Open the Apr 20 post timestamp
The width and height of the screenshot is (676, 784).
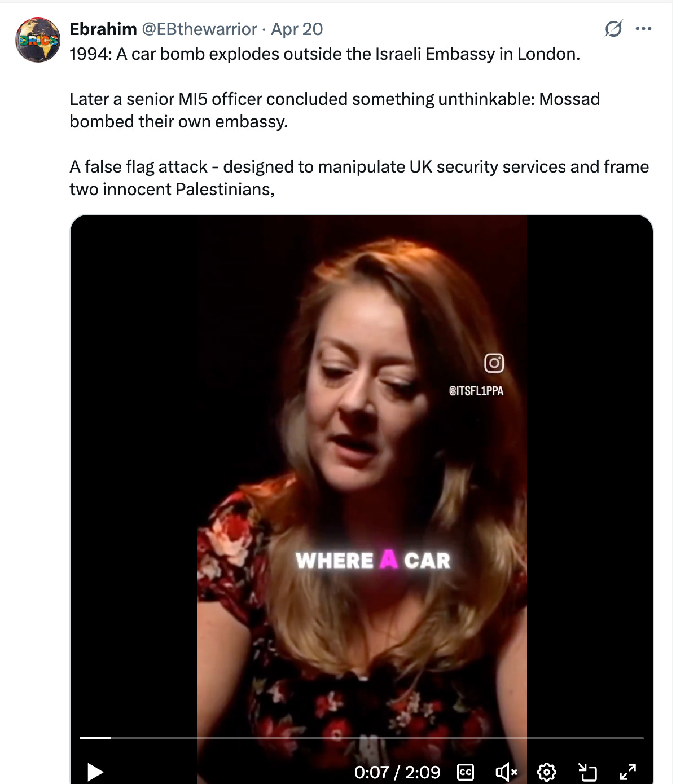coord(297,29)
